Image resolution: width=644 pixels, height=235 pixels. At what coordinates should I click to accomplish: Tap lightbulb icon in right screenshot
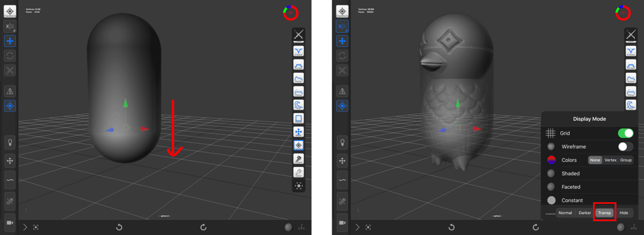342,142
